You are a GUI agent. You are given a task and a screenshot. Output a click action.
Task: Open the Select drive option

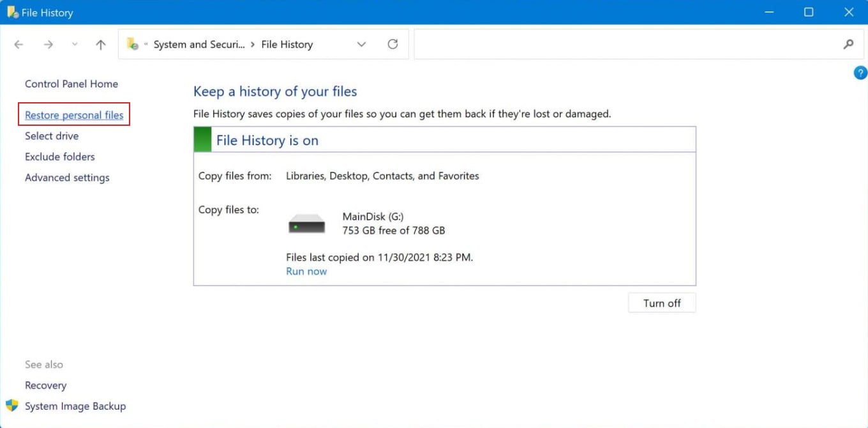pyautogui.click(x=52, y=136)
